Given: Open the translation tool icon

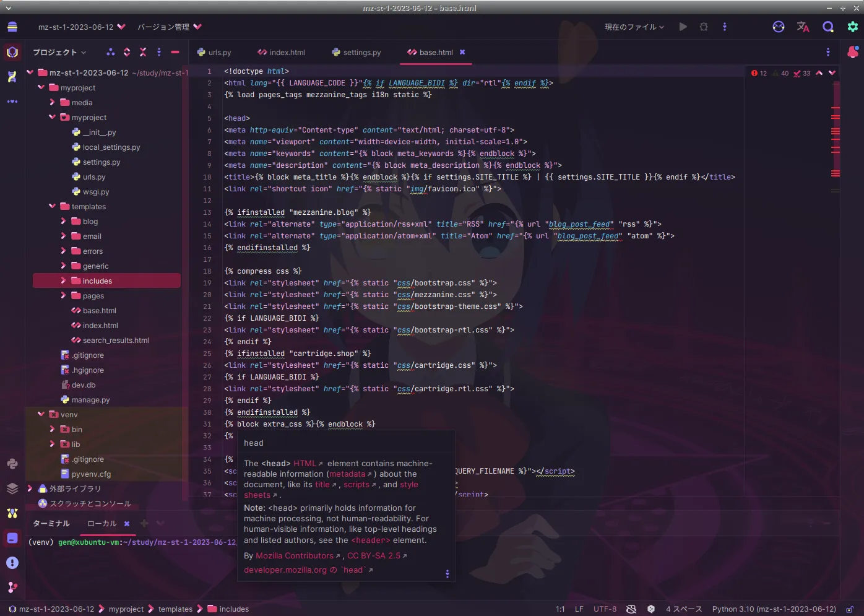Looking at the screenshot, I should [803, 27].
